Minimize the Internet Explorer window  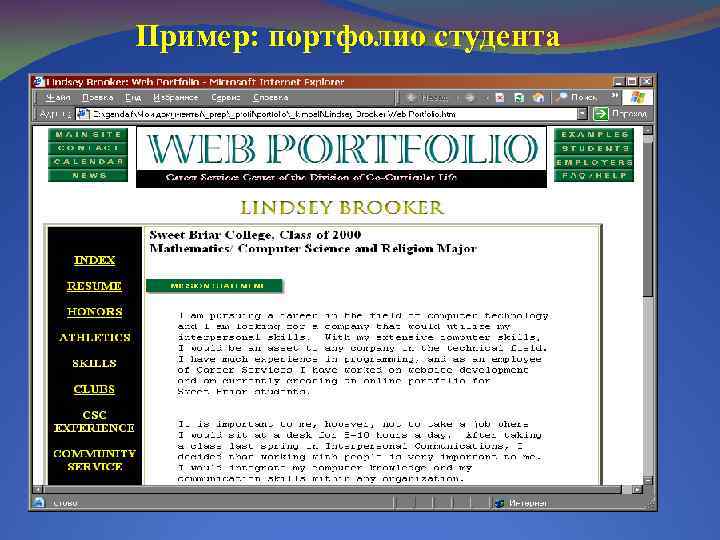pos(619,82)
